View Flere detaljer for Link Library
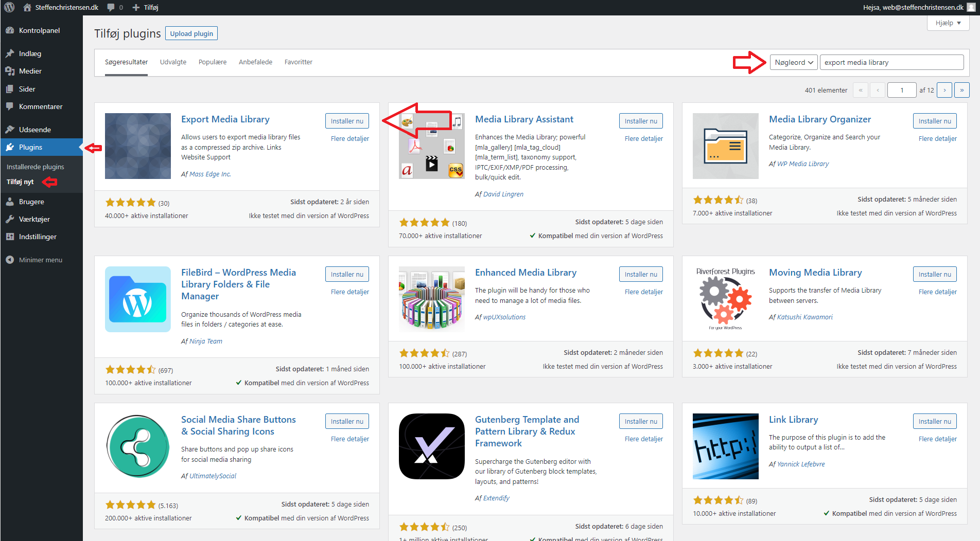 [x=938, y=439]
